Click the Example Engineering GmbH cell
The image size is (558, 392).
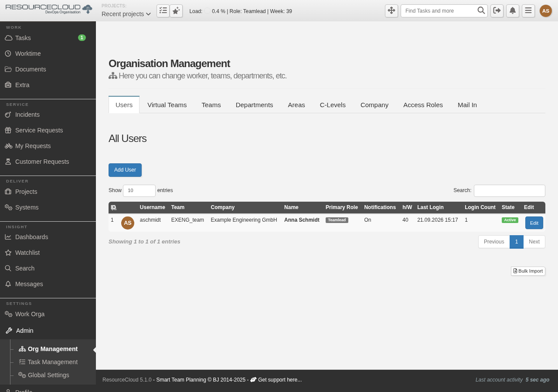tap(244, 220)
